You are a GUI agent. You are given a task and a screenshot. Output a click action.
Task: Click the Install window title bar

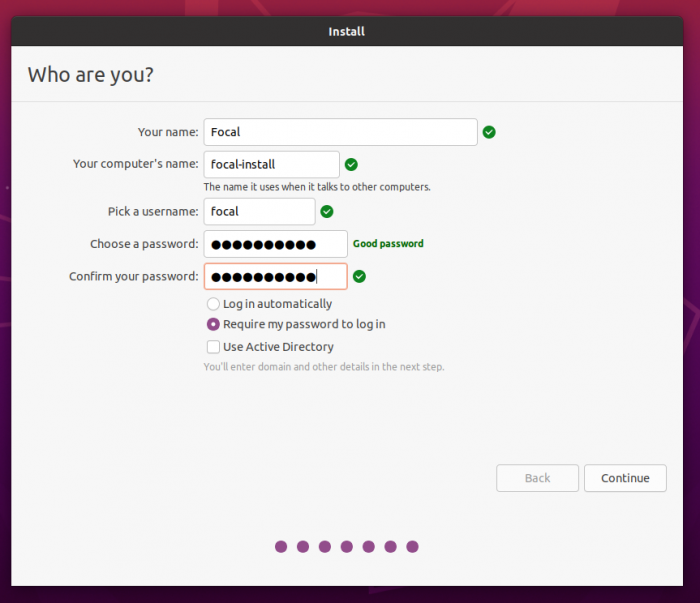346,32
